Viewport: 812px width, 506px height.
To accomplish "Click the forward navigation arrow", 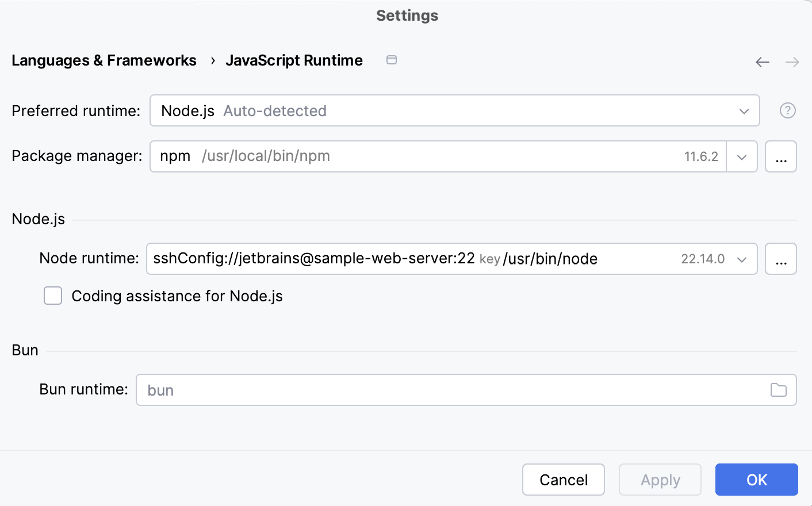I will [x=792, y=62].
